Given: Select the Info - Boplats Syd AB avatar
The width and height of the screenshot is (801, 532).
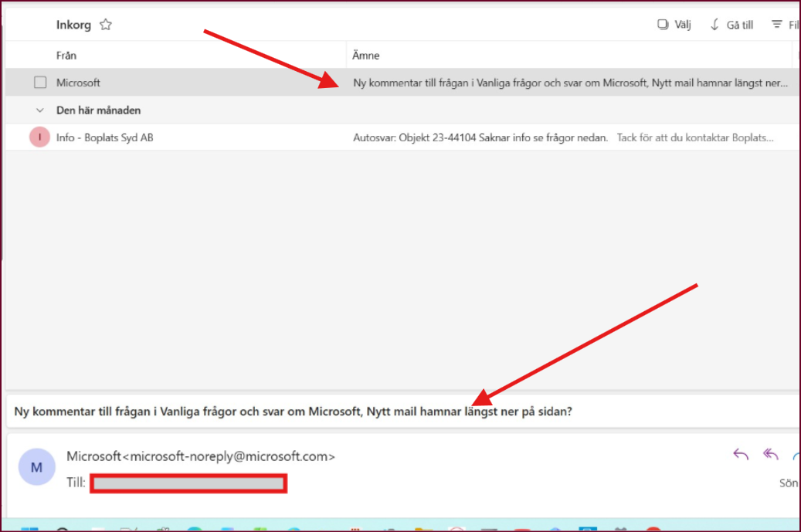Looking at the screenshot, I should (x=39, y=137).
